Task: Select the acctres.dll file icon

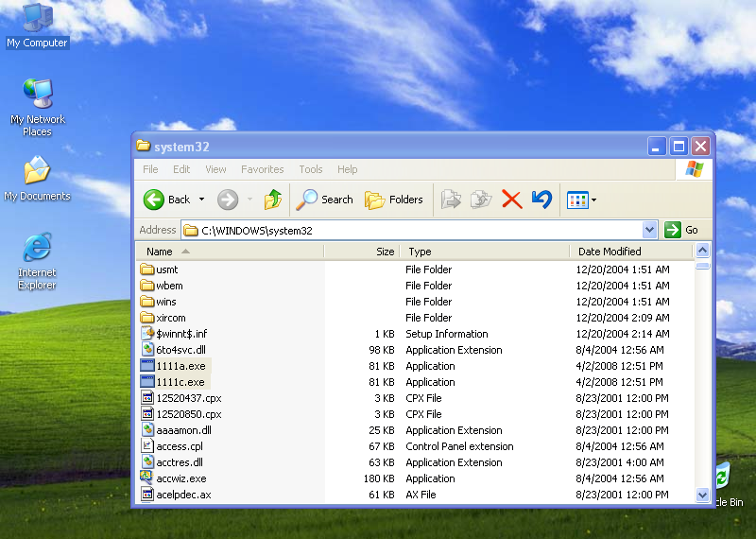Action: [147, 461]
